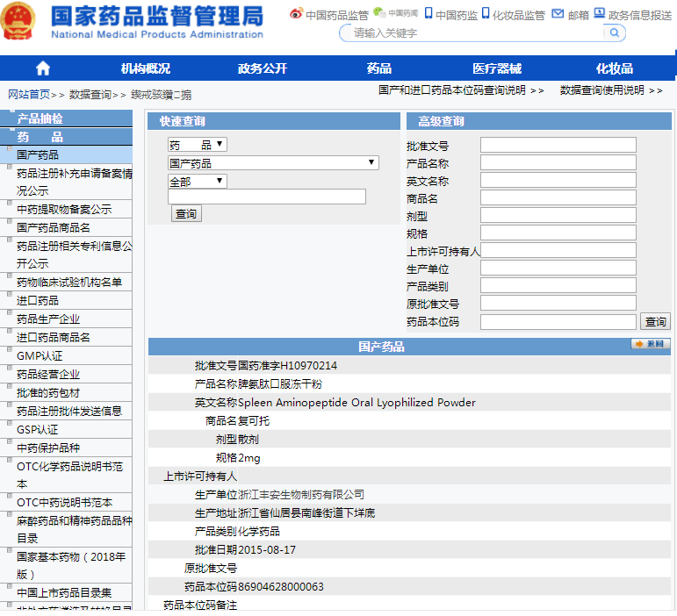677x616 pixels.
Task: Expand the 产品抽检 section header
Action: 67,118
